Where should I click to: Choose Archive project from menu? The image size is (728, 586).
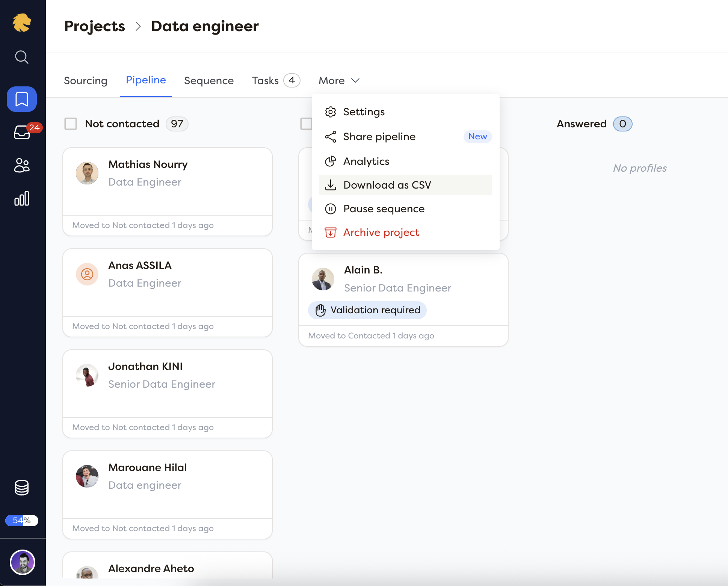(x=381, y=232)
